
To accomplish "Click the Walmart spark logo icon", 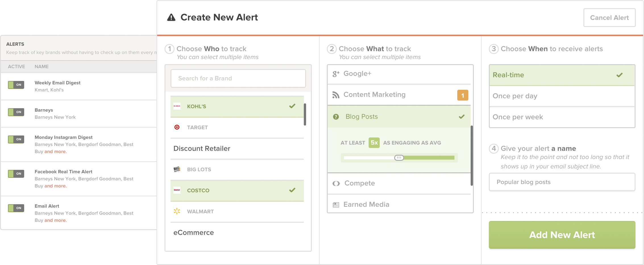I will coord(177,211).
